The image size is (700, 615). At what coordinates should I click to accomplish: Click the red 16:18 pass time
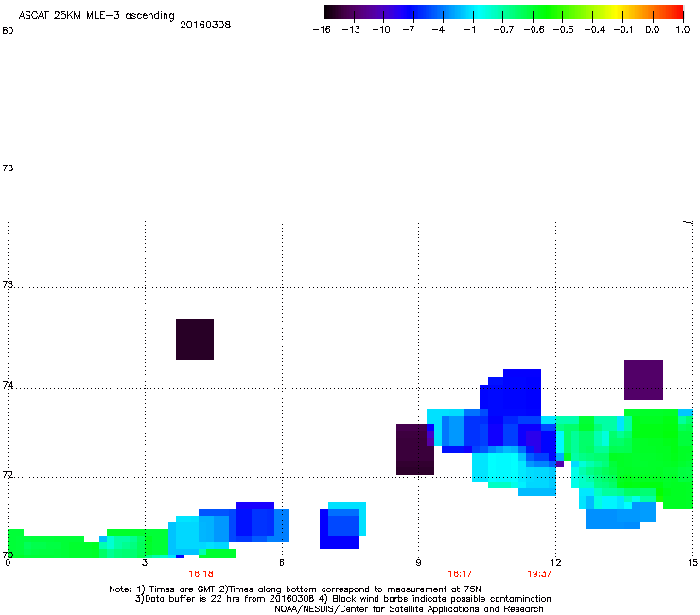(x=201, y=574)
